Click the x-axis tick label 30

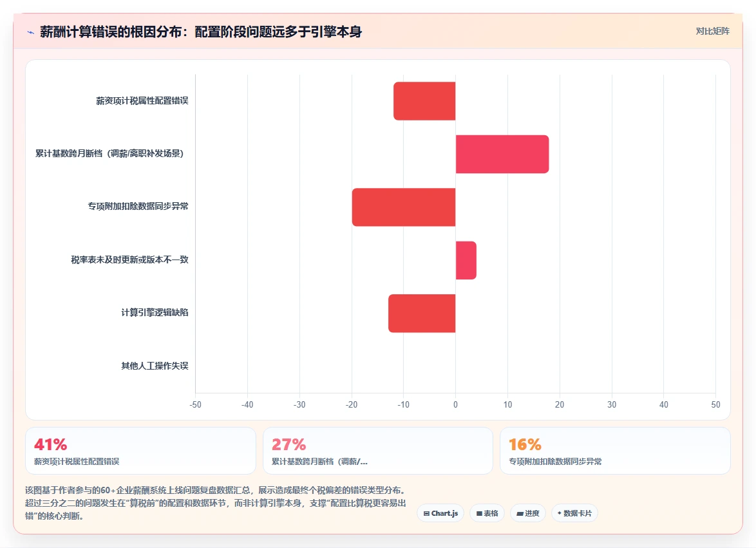tap(612, 405)
